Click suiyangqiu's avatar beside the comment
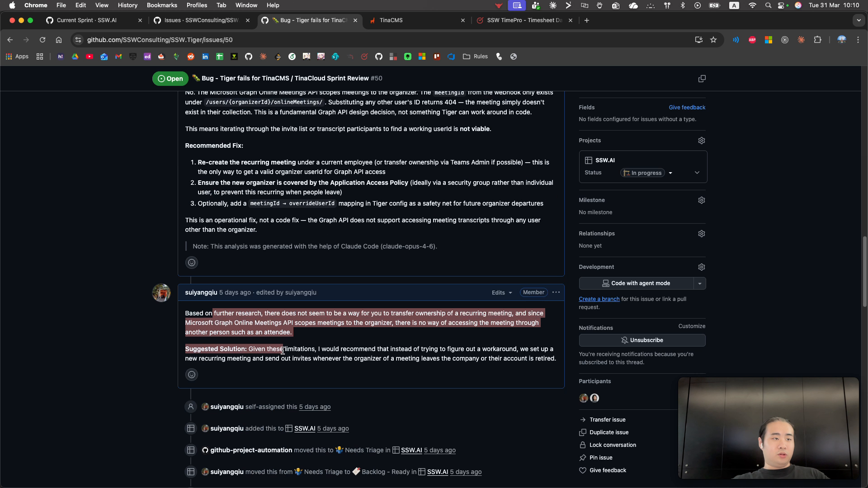The height and width of the screenshot is (488, 868). pyautogui.click(x=161, y=293)
